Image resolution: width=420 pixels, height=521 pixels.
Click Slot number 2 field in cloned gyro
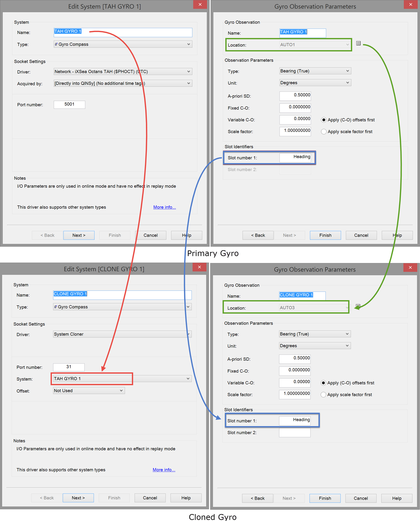click(x=294, y=433)
